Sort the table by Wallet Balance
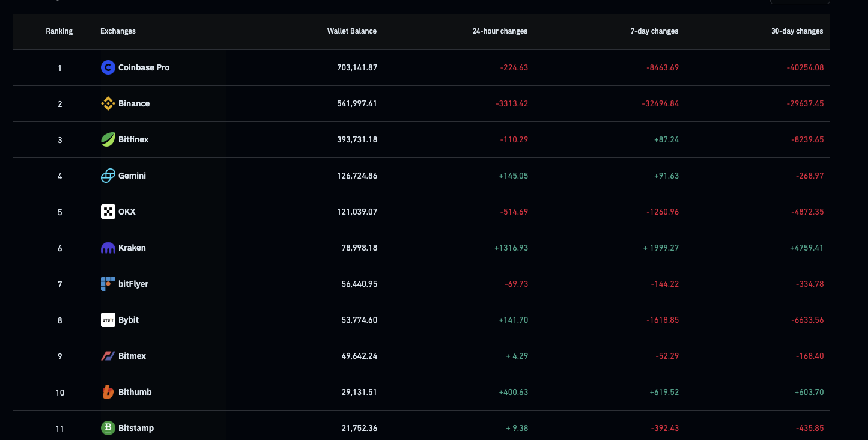Image resolution: width=868 pixels, height=440 pixels. (x=352, y=31)
